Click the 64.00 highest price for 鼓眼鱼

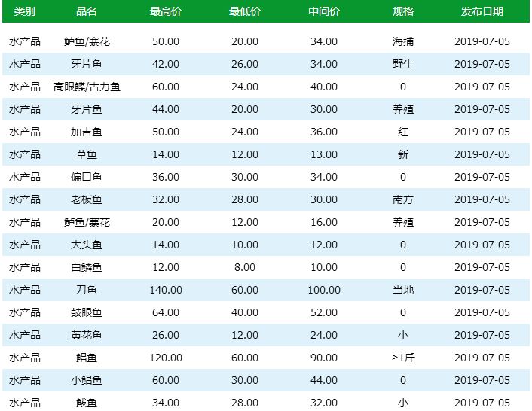[166, 312]
